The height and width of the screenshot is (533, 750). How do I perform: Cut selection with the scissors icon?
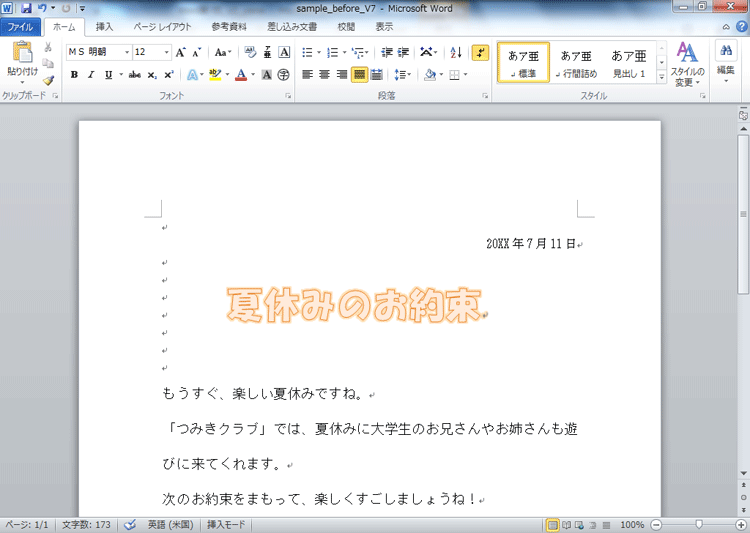[x=48, y=47]
